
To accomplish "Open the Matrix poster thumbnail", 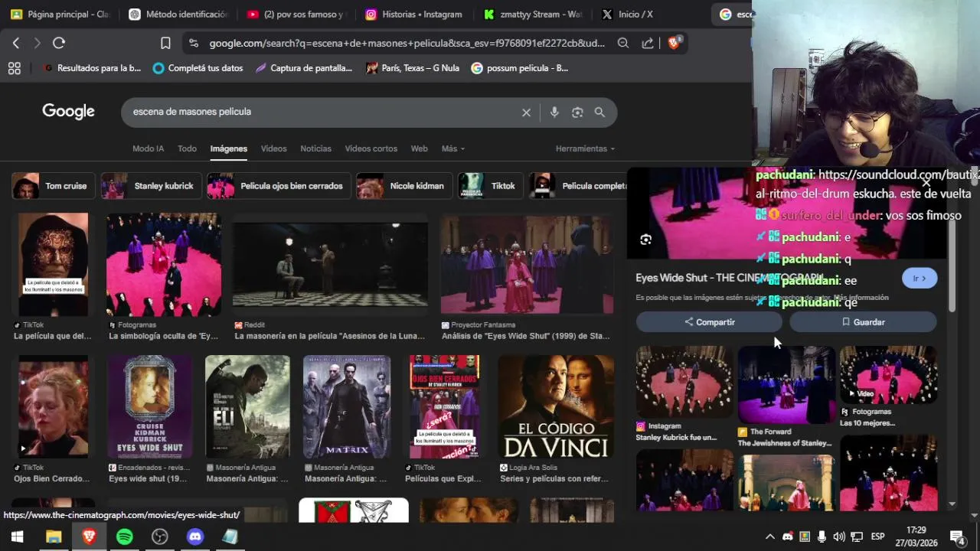I will pos(347,406).
